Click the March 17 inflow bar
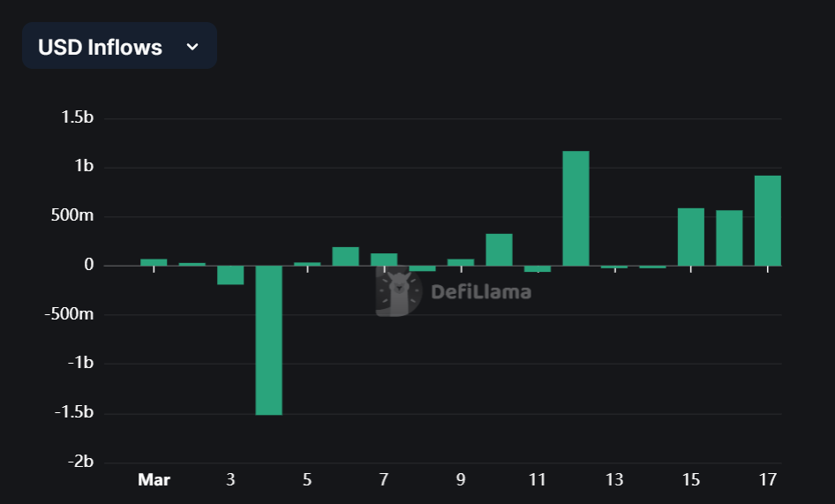Viewport: 835px width, 504px height. tap(768, 221)
